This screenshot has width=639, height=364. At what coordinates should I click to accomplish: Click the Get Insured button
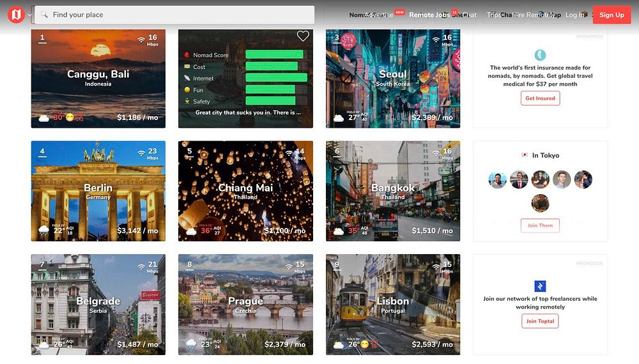540,98
